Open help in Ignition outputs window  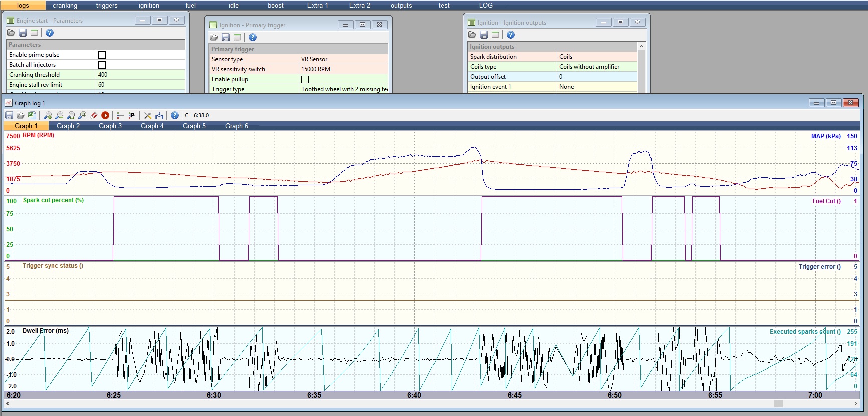tap(510, 35)
